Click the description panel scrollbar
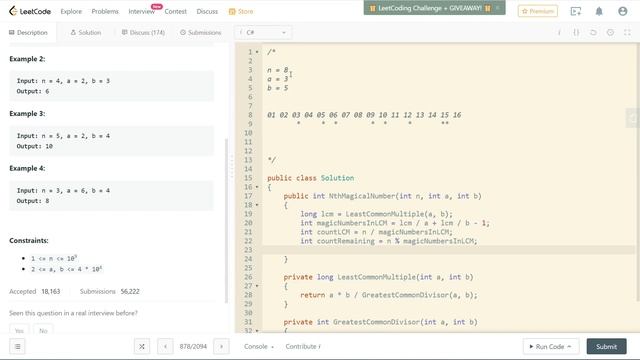This screenshot has height=360, width=640. click(227, 220)
